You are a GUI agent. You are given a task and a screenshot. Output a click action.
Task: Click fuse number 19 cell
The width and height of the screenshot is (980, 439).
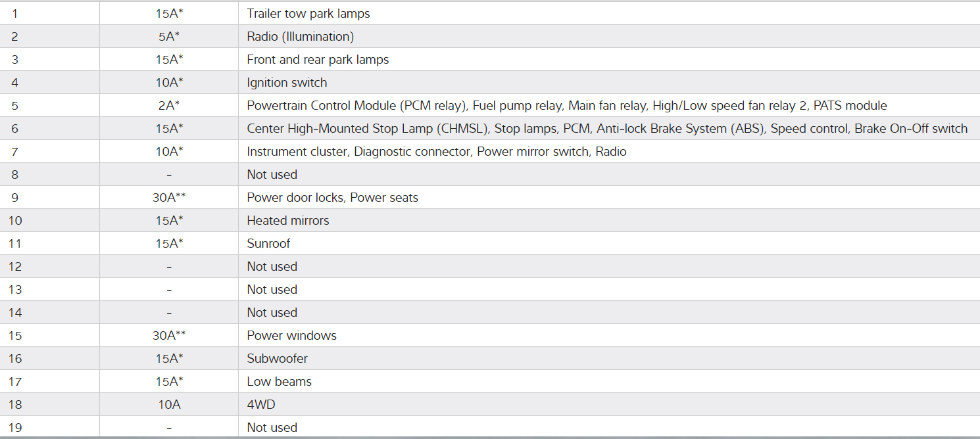[15, 427]
